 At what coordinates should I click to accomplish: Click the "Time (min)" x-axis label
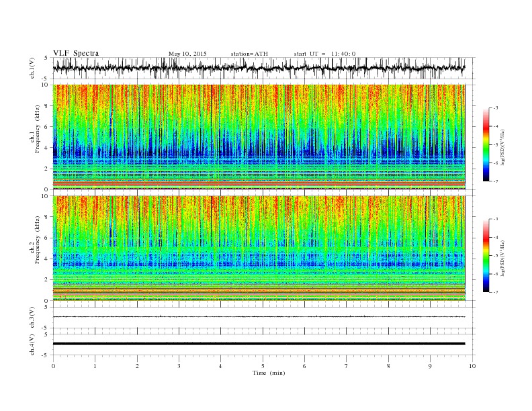[269, 373]
